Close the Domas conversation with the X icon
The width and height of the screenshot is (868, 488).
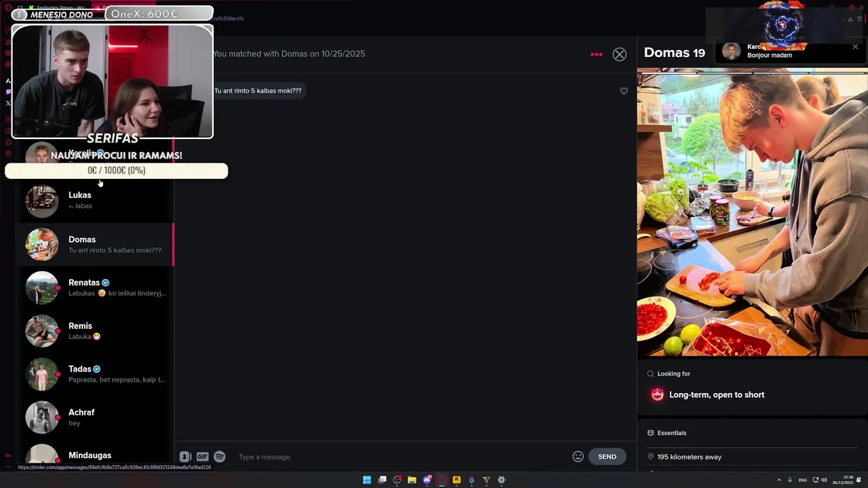tap(619, 54)
